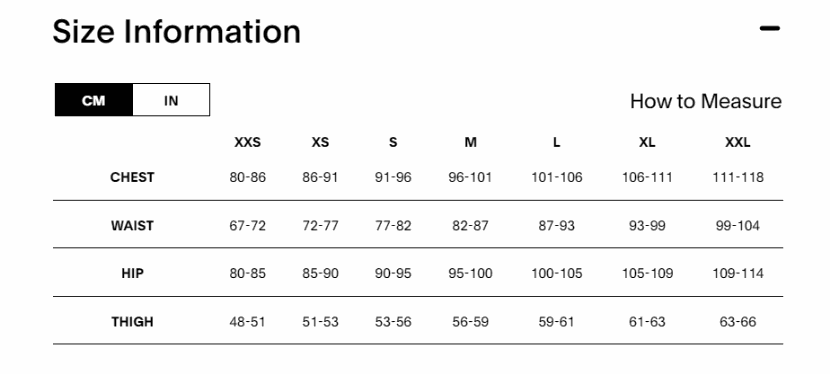The width and height of the screenshot is (830, 374).
Task: Click the M size column header
Action: point(471,142)
